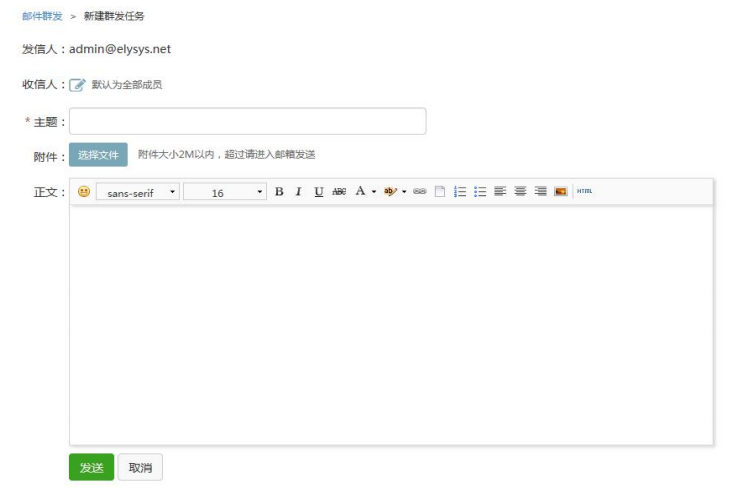Insert a bulleted list
The image size is (750, 492).
(x=480, y=192)
